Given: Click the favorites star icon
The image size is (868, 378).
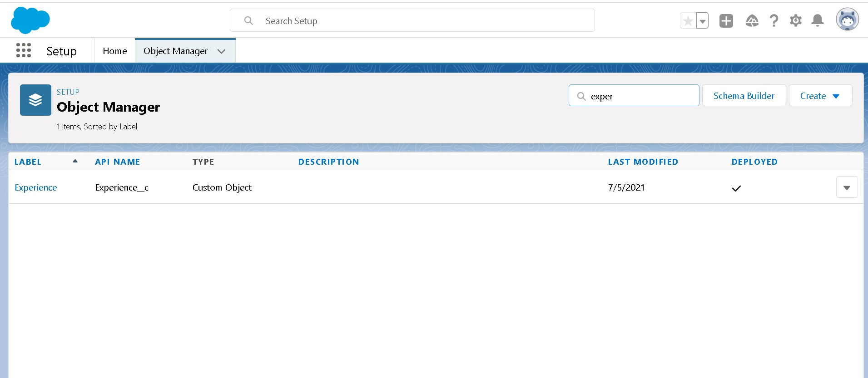Looking at the screenshot, I should coord(688,21).
